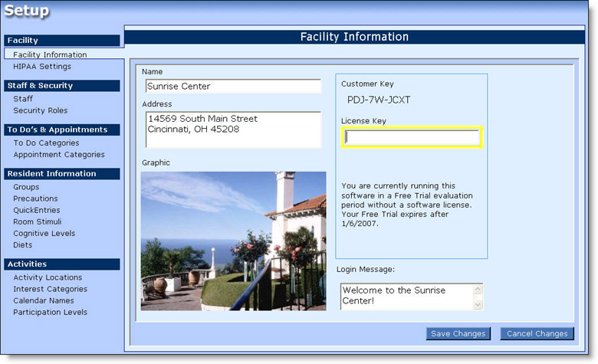Open Activity Locations
The height and width of the screenshot is (364, 598).
click(48, 277)
